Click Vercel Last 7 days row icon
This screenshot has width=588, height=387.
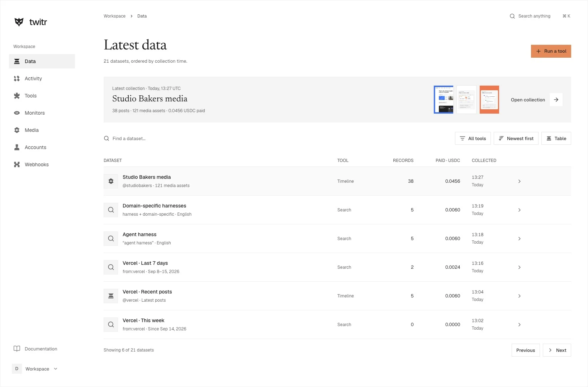pyautogui.click(x=111, y=267)
